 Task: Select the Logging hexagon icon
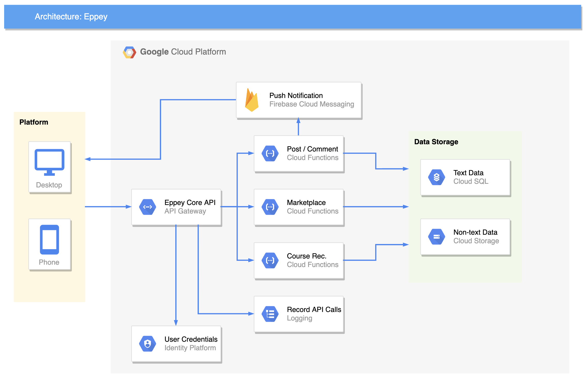pyautogui.click(x=270, y=314)
